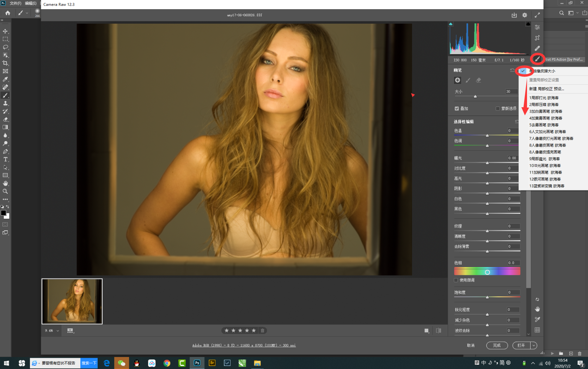Viewport: 588px width, 369px height.
Task: Open Adobe Bridge from Windows taskbar
Action: 212,363
